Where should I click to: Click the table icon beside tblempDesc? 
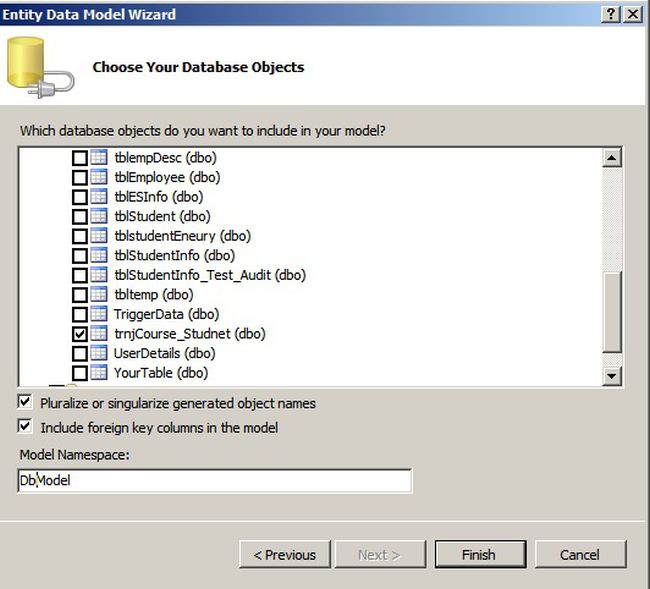click(x=99, y=157)
